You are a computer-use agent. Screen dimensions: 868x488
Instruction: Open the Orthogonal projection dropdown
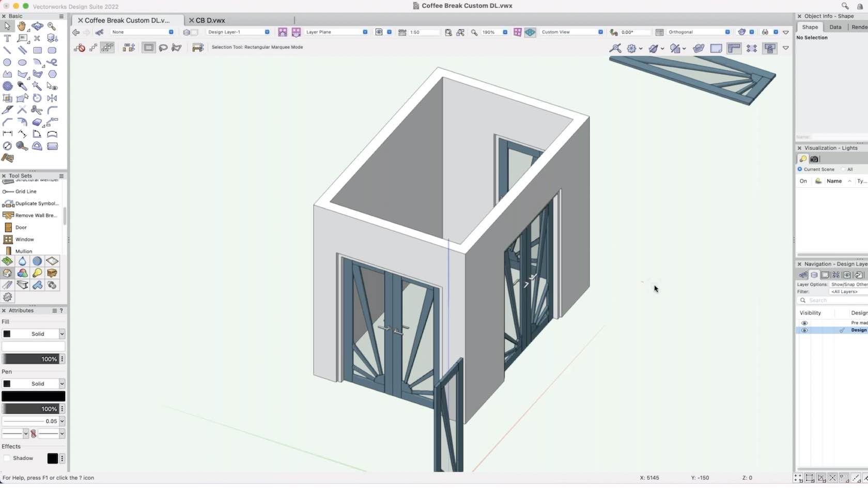tap(727, 32)
